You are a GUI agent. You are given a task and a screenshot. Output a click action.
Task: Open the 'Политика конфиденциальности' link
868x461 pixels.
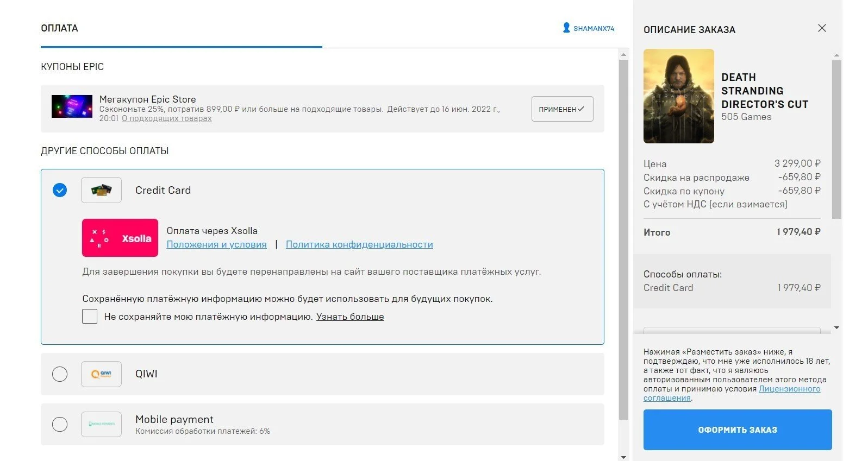pos(359,244)
